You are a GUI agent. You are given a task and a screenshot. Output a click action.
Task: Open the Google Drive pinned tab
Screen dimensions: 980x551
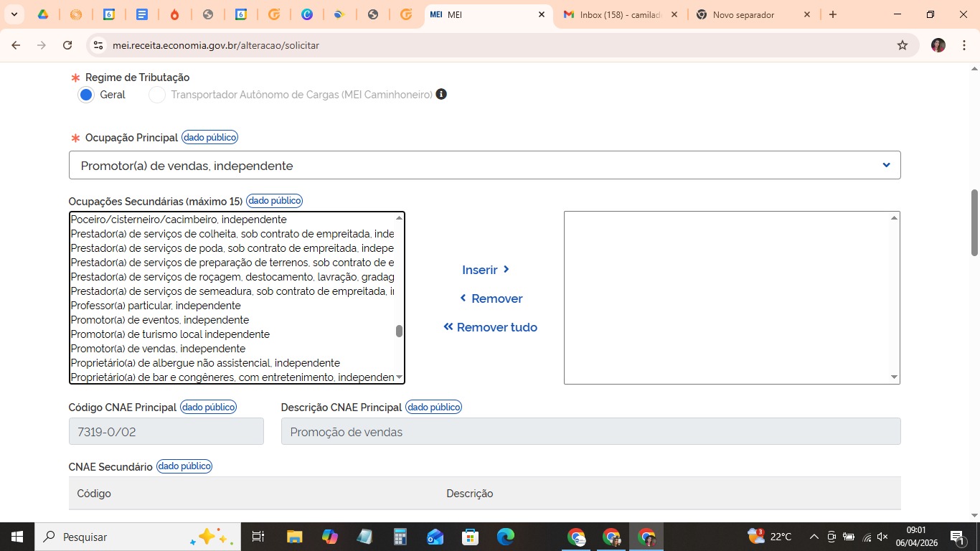click(x=43, y=14)
